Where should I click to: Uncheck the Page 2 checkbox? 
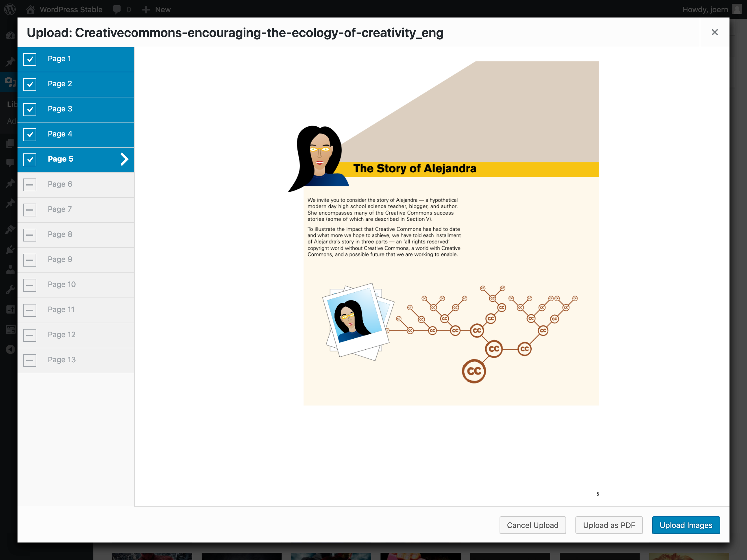pos(30,84)
